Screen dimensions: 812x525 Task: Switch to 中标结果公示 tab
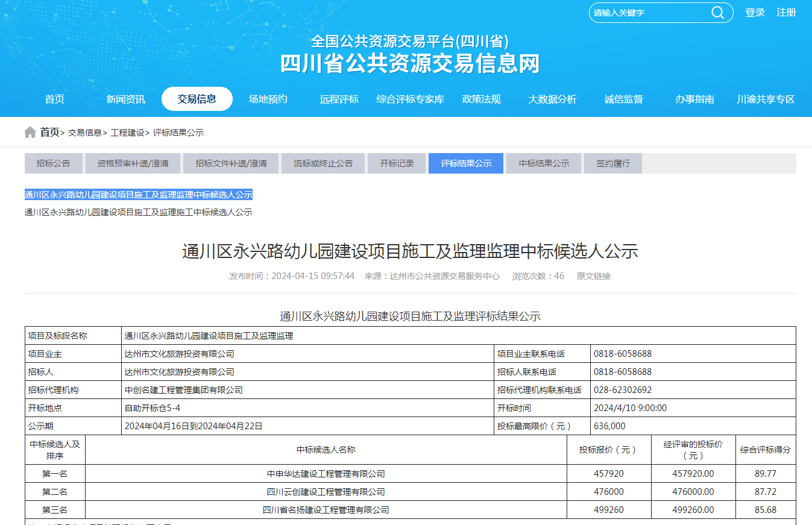[544, 163]
